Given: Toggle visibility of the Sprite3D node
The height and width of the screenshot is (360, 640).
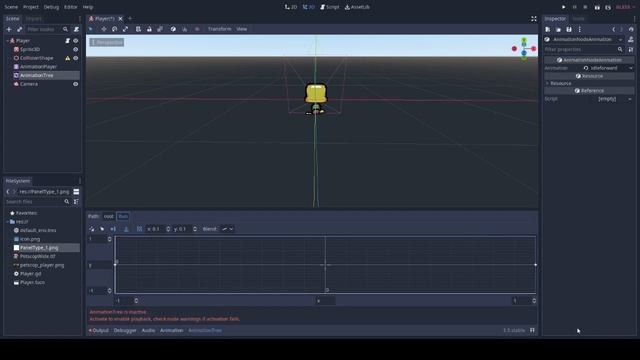Looking at the screenshot, I should click(x=76, y=49).
